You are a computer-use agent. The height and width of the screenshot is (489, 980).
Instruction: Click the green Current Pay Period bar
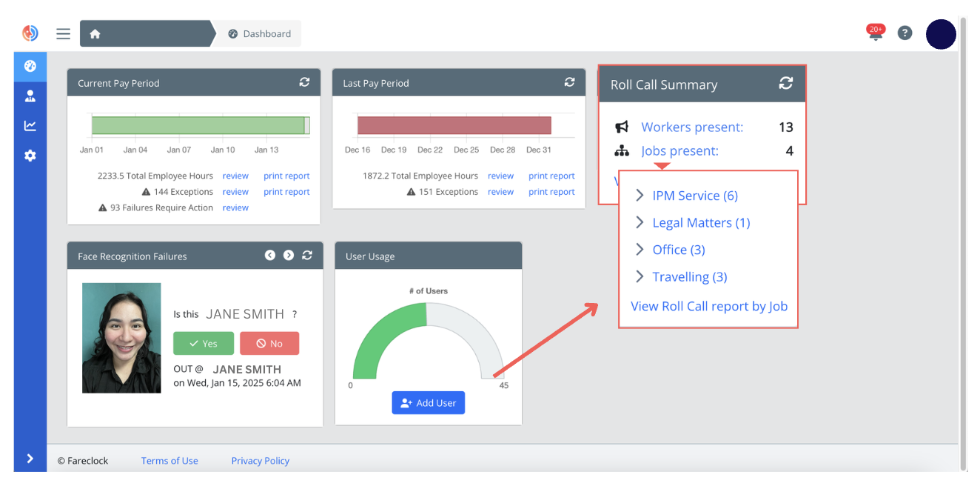pyautogui.click(x=198, y=125)
